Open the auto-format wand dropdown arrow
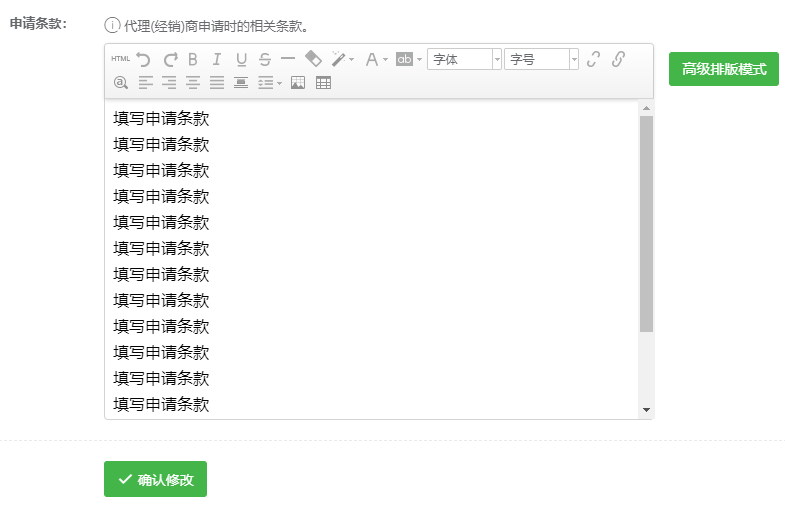Image resolution: width=785 pixels, height=506 pixels. (x=351, y=60)
